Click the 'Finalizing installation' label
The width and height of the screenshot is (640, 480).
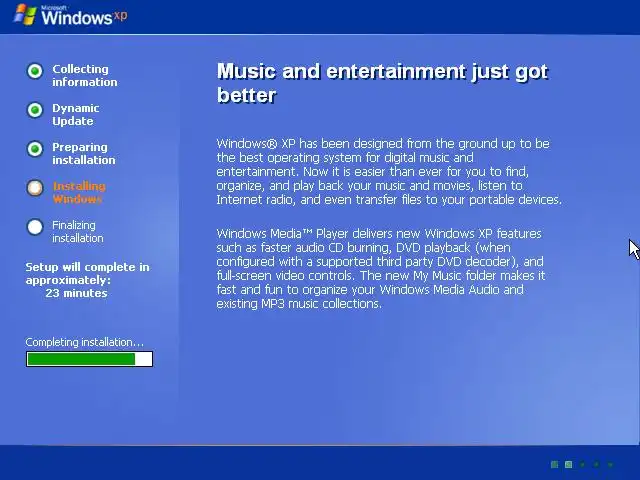[78, 231]
